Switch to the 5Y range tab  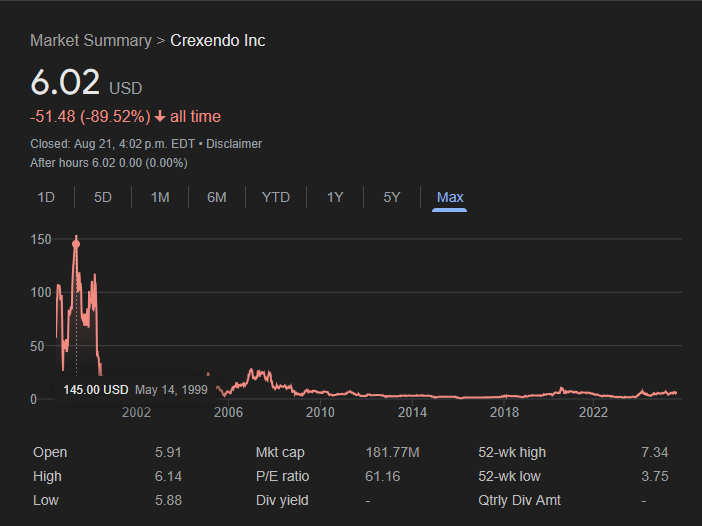(392, 197)
